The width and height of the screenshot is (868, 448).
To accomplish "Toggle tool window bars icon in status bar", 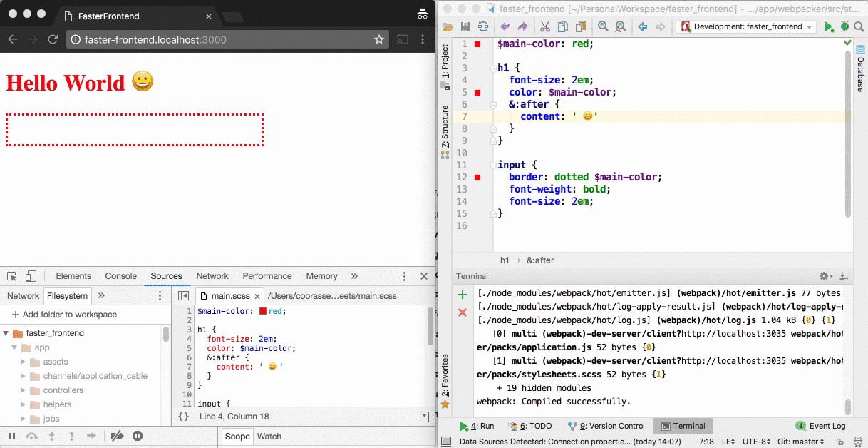I will 446,442.
